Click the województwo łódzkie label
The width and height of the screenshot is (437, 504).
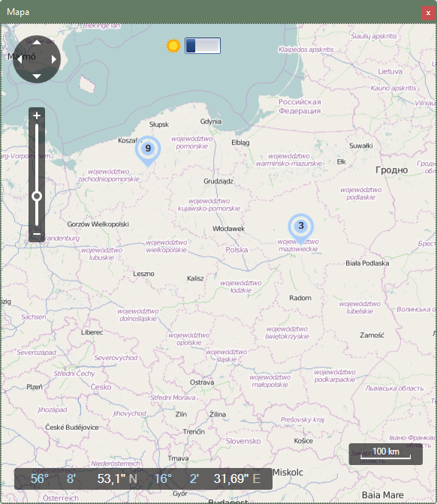[x=241, y=286]
